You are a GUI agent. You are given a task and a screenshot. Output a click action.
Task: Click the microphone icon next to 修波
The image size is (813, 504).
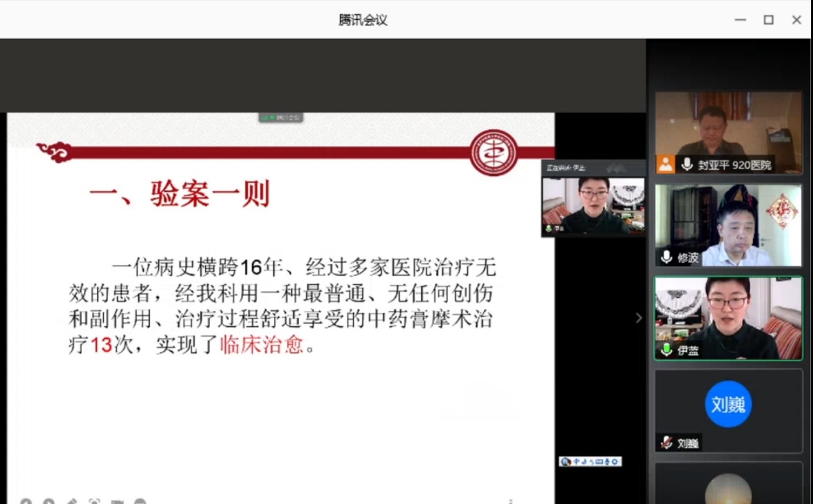(666, 257)
